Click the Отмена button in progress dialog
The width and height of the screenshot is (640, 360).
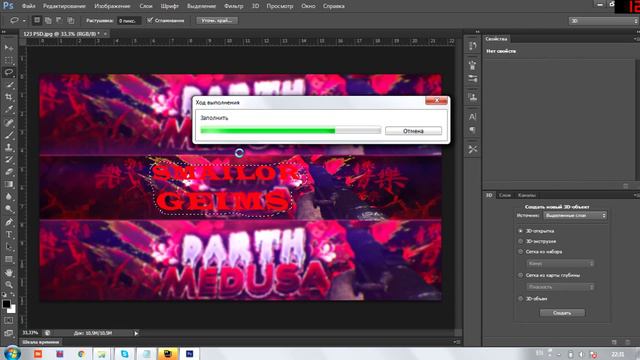click(413, 131)
